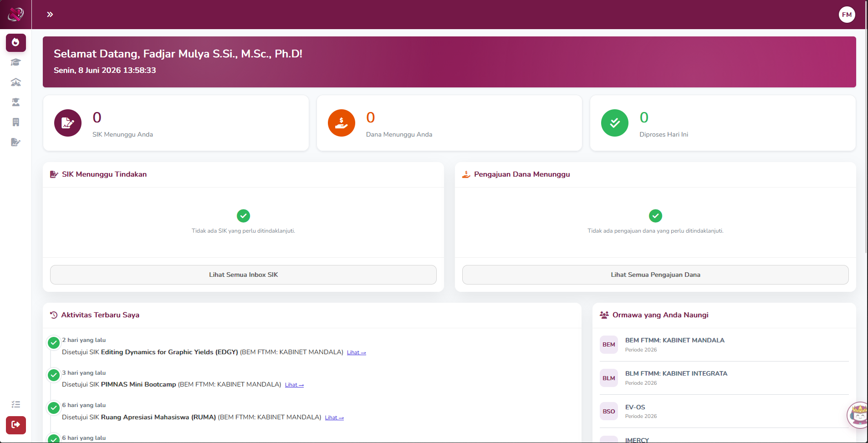Viewport: 868px width, 443px height.
Task: Click 'Periode 2026' under EV-OS
Action: 641,416
